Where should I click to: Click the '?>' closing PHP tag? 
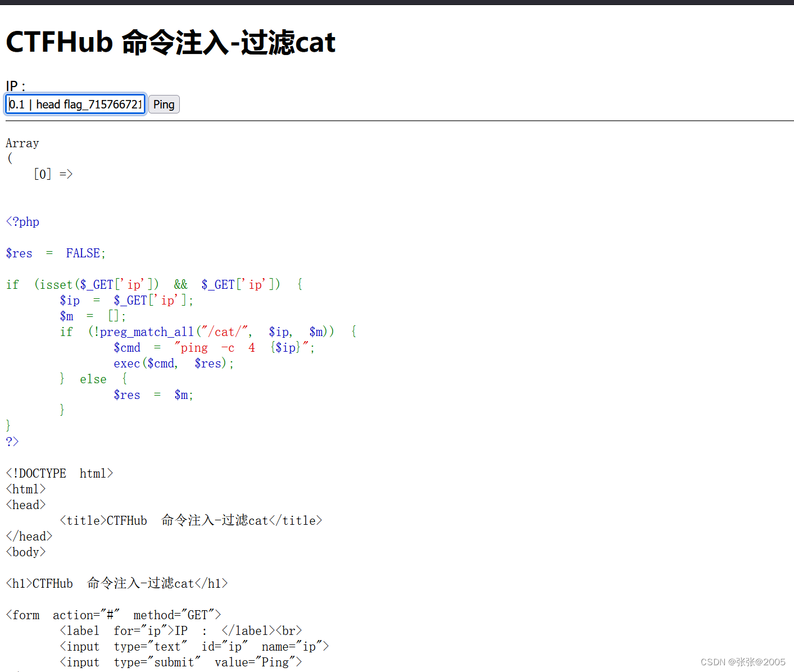tap(12, 442)
